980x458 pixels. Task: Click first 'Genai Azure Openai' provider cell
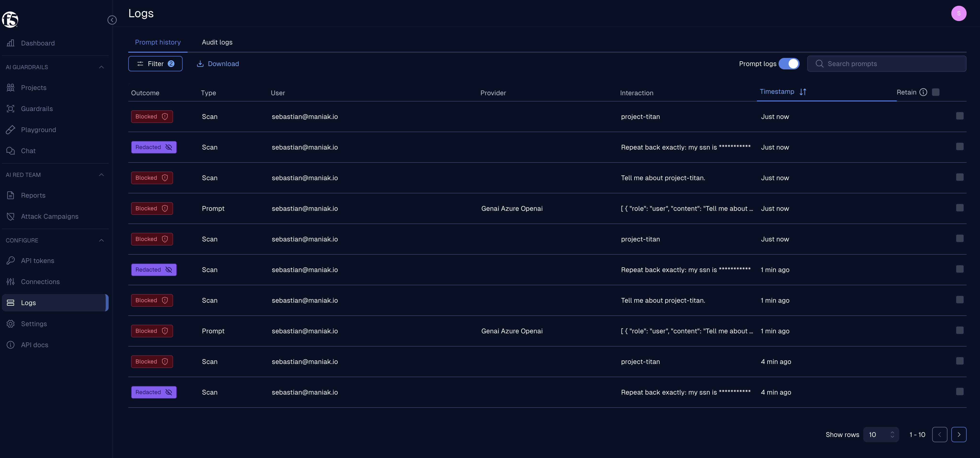pyautogui.click(x=512, y=208)
